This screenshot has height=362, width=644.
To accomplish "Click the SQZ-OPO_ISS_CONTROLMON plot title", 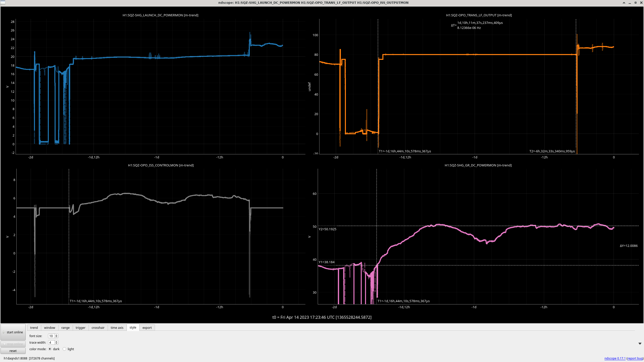I will (161, 165).
